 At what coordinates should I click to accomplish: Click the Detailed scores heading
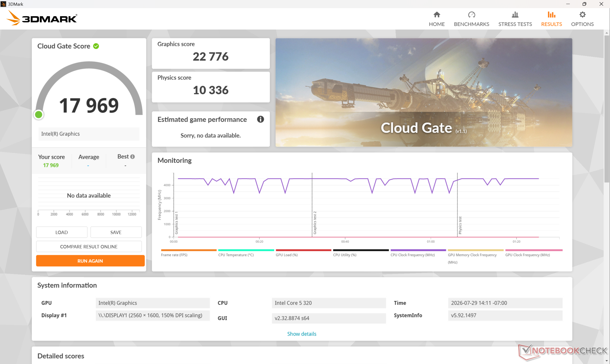tap(61, 356)
